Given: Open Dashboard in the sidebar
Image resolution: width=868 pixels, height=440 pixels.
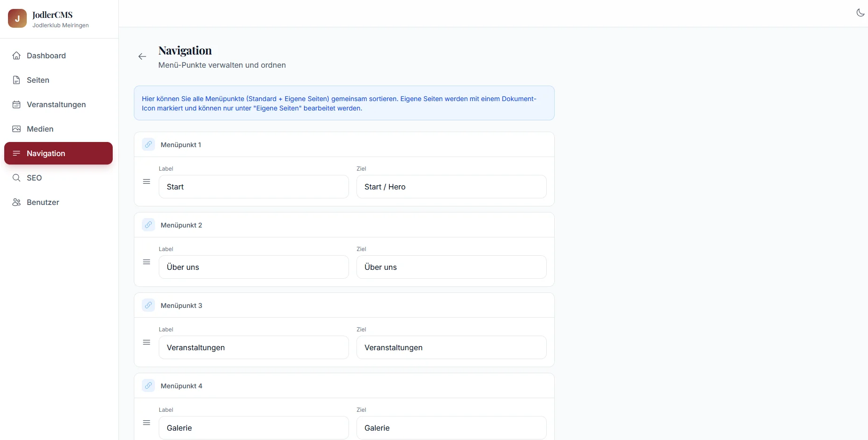Looking at the screenshot, I should click(x=46, y=55).
